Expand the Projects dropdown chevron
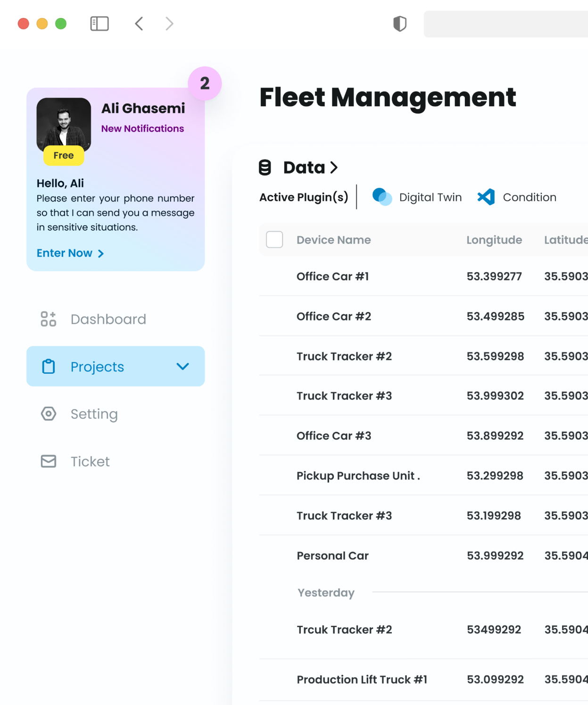The image size is (588, 705). (182, 367)
